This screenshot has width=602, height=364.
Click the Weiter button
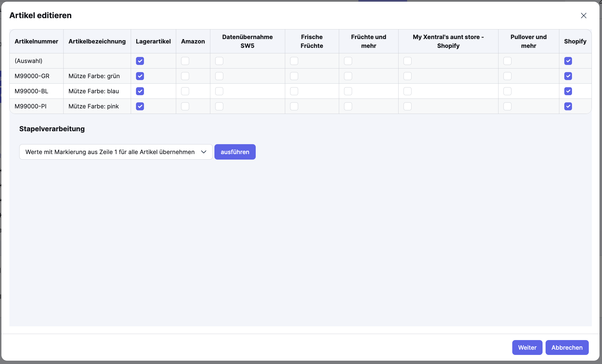click(x=527, y=347)
